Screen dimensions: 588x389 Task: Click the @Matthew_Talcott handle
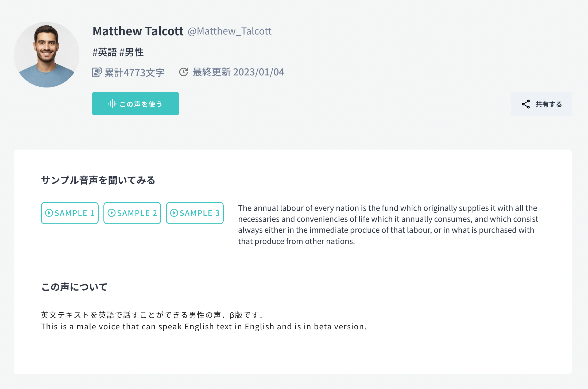(x=229, y=31)
